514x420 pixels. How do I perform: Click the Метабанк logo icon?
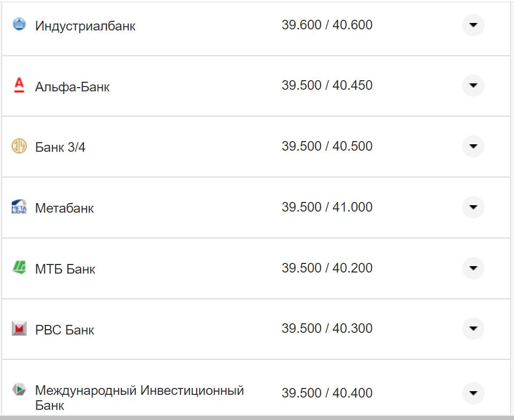[x=19, y=207]
